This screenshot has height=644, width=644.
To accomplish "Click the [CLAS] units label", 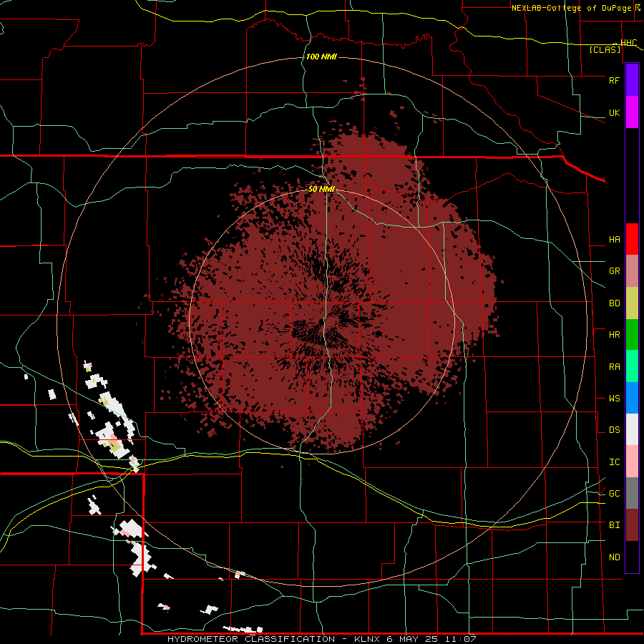I will pos(605,49).
